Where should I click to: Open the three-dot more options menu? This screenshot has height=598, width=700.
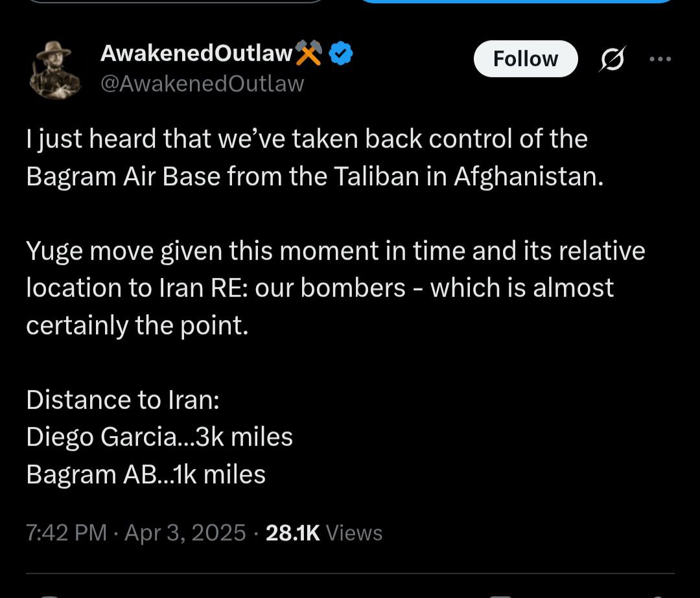(660, 58)
